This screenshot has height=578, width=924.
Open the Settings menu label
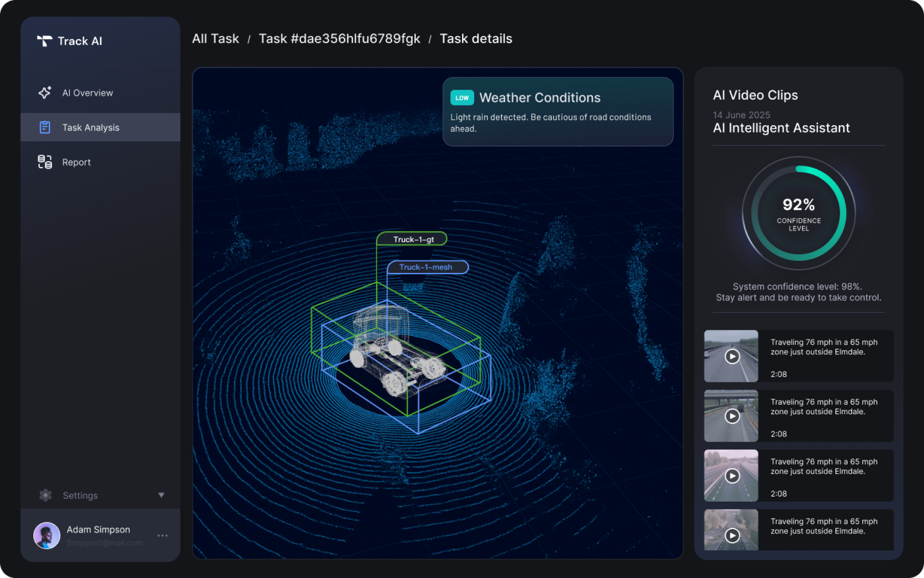pyautogui.click(x=80, y=495)
